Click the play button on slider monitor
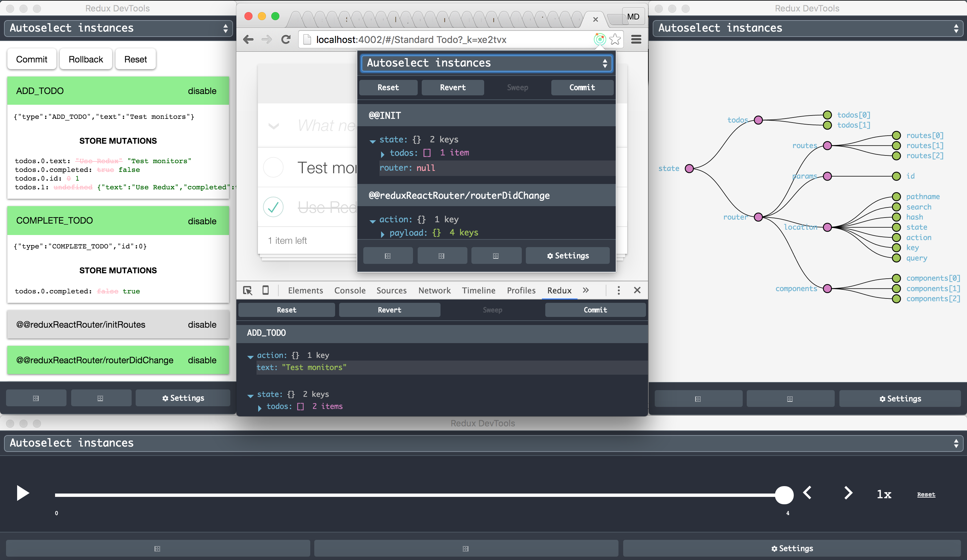 point(22,493)
